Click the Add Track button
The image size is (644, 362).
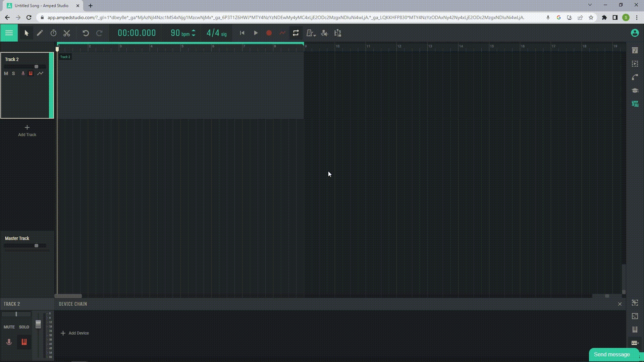[27, 131]
